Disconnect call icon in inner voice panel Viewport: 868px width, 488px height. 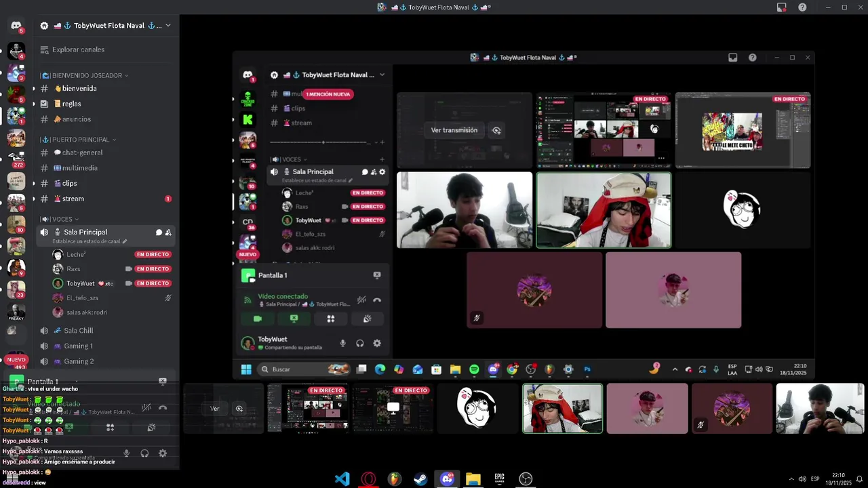click(x=377, y=300)
